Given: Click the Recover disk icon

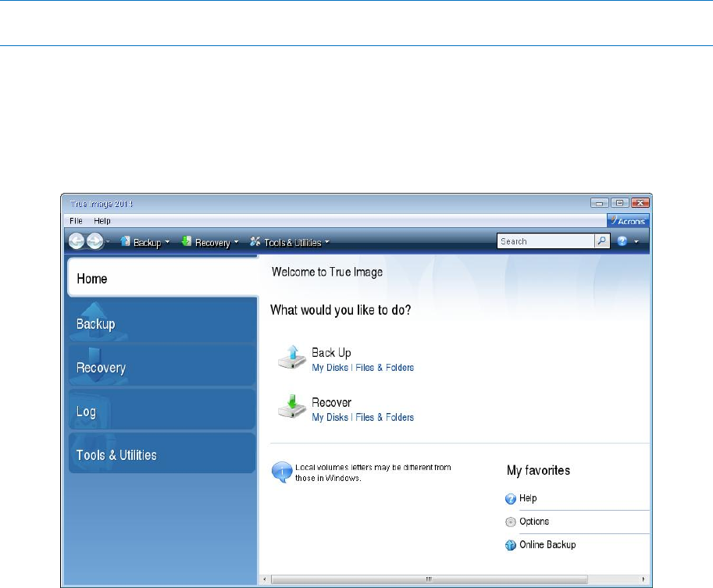Looking at the screenshot, I should pos(292,407).
